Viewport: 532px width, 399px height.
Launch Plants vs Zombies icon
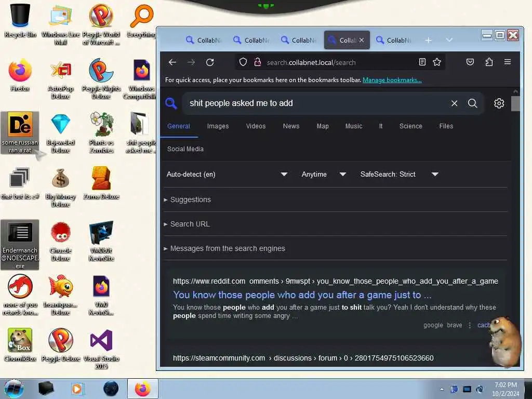point(101,133)
